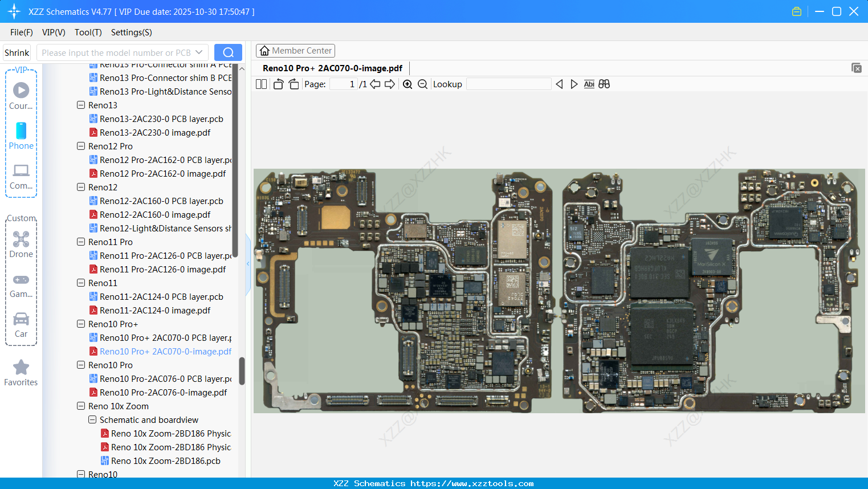The height and width of the screenshot is (489, 868).
Task: Collapse the Schematic and boardview folder
Action: pyautogui.click(x=92, y=419)
